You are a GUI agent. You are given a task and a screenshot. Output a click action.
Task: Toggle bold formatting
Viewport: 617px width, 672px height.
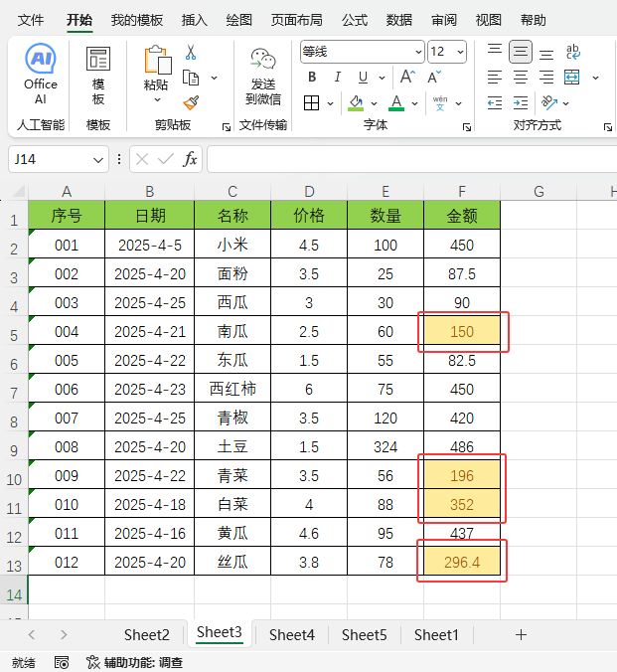click(x=312, y=78)
